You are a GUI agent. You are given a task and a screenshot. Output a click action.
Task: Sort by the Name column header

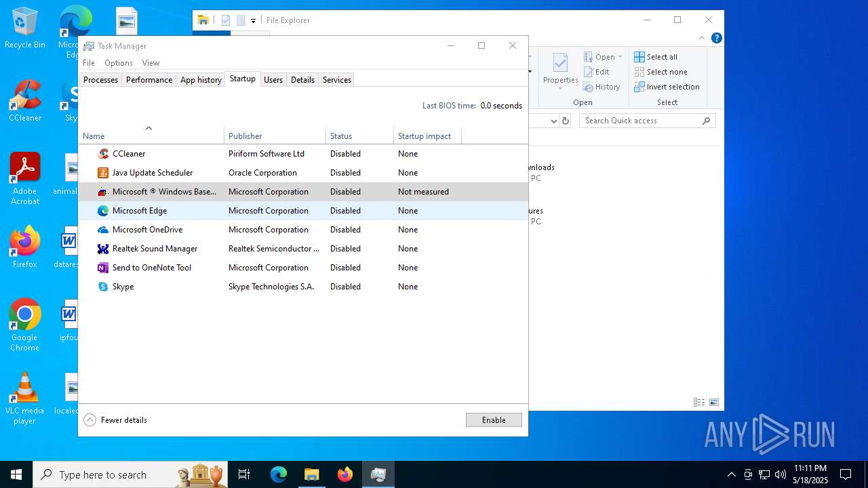pos(151,134)
